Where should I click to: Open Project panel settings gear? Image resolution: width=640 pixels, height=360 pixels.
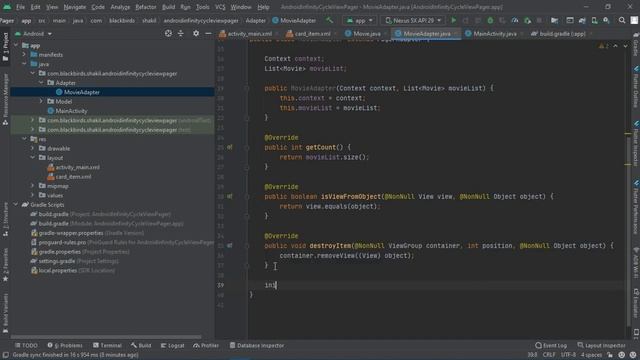pyautogui.click(x=196, y=33)
